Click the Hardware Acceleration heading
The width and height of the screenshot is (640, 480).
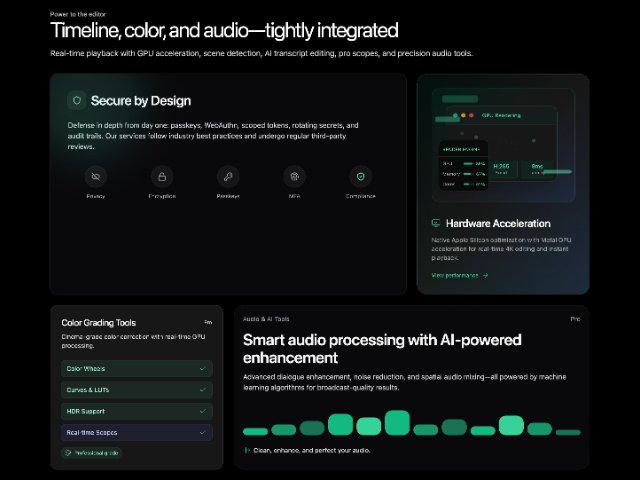[x=498, y=223]
